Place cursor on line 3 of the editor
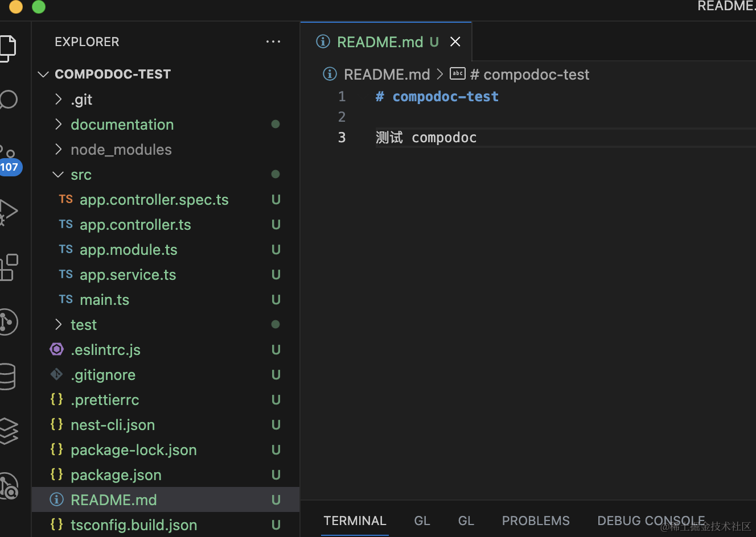756x537 pixels. 564,138
